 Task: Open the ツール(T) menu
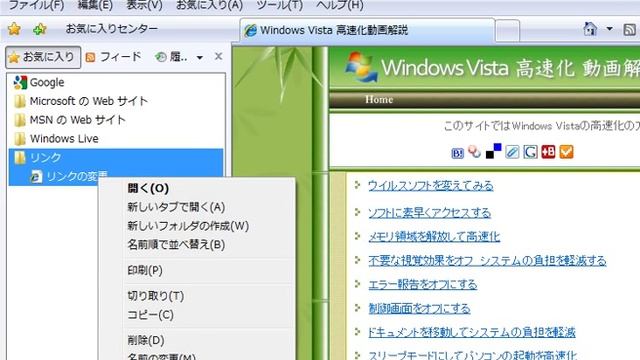pos(280,6)
